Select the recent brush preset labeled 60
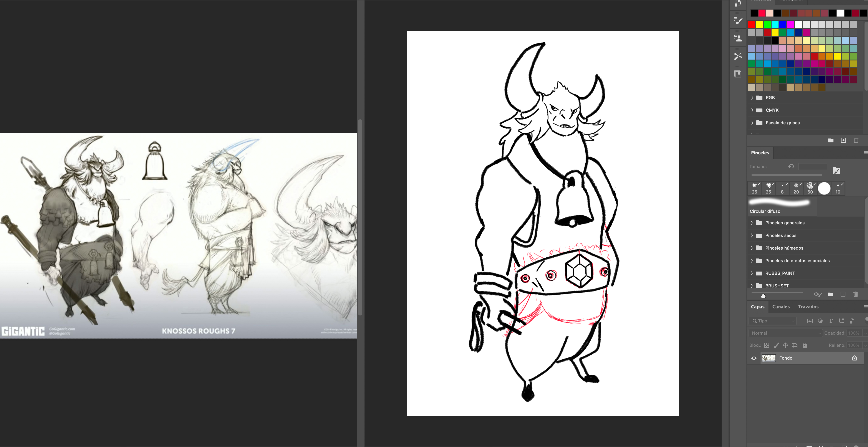The height and width of the screenshot is (447, 868). (x=810, y=188)
